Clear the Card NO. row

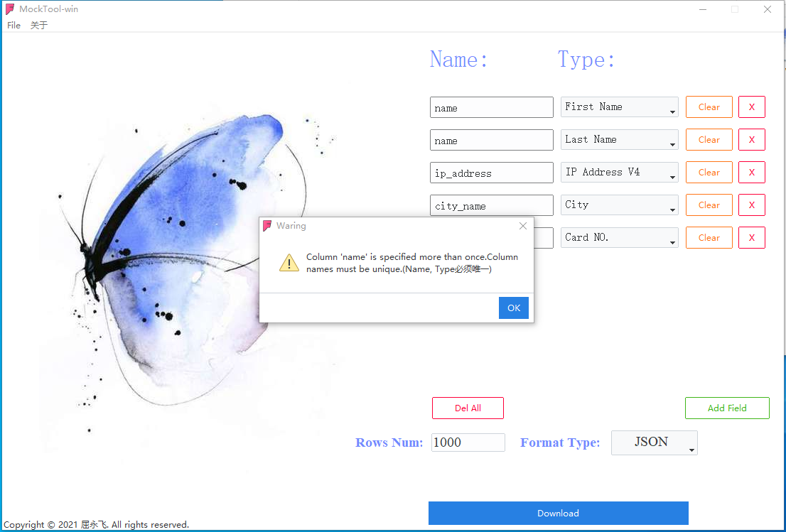click(709, 237)
